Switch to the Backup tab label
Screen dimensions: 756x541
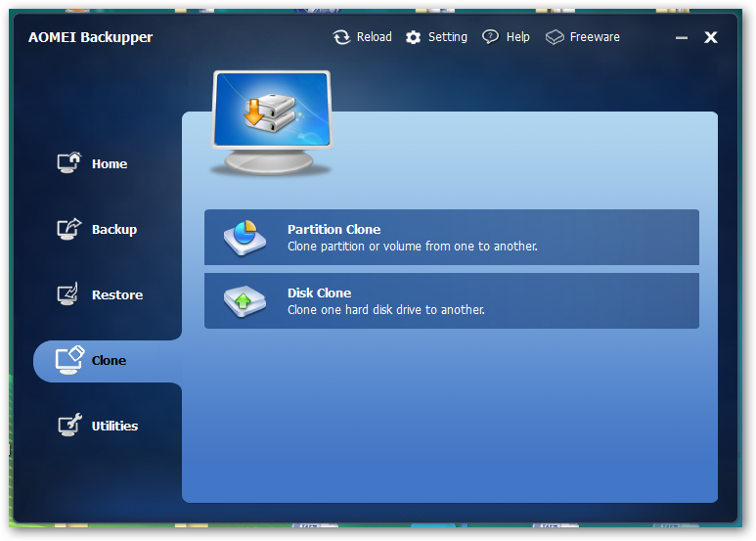114,230
